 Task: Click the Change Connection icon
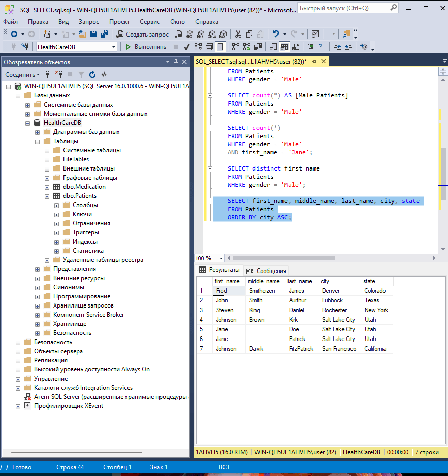25,47
